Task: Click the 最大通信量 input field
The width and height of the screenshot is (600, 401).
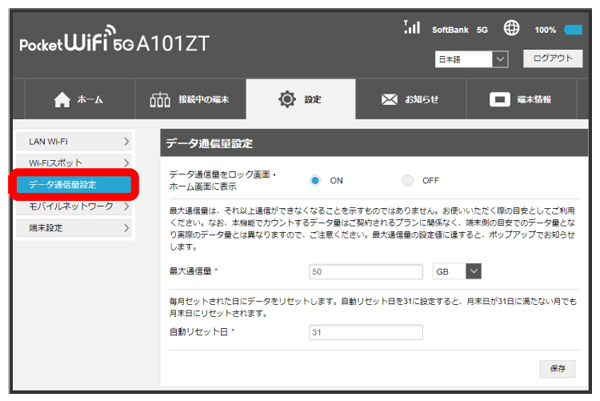Action: [x=367, y=271]
